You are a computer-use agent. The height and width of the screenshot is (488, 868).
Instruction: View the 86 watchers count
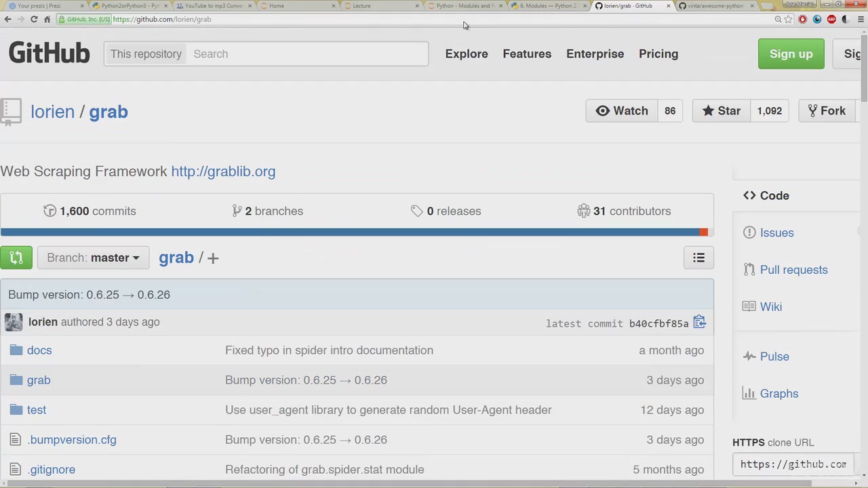point(670,110)
